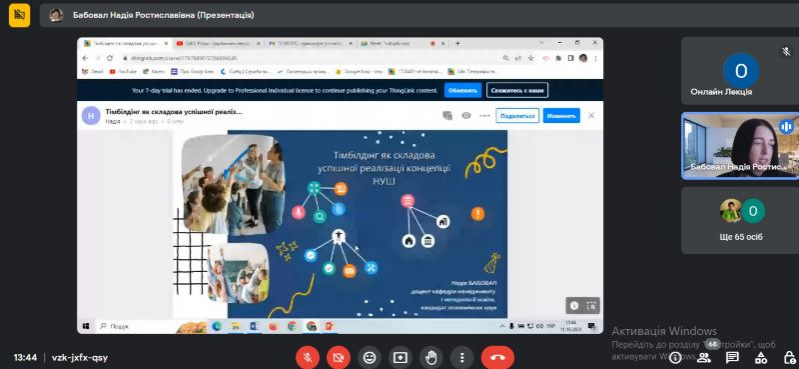Open more options three-dot menu
Viewport: 799px width, 369px height.
462,357
